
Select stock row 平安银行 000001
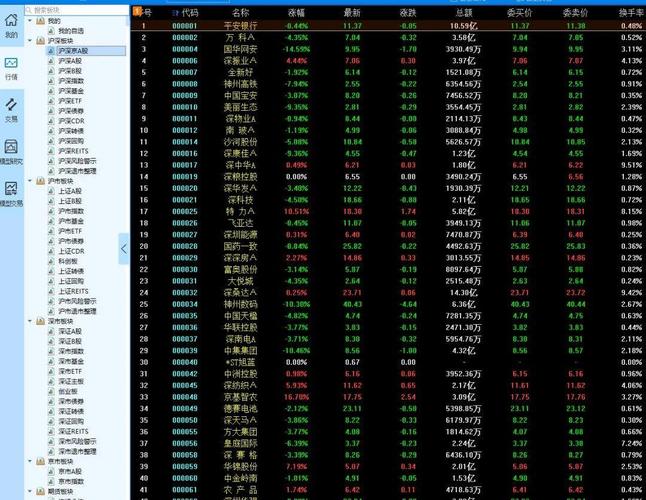click(388, 26)
